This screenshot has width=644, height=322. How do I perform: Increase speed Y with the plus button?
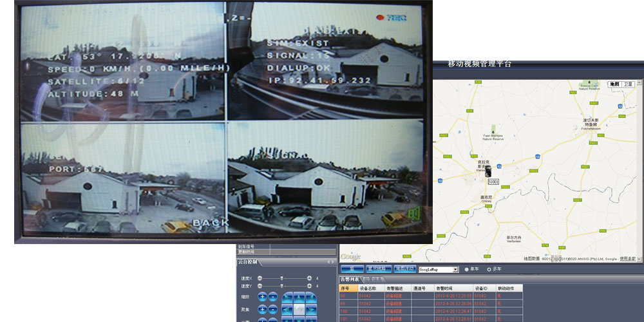[309, 286]
